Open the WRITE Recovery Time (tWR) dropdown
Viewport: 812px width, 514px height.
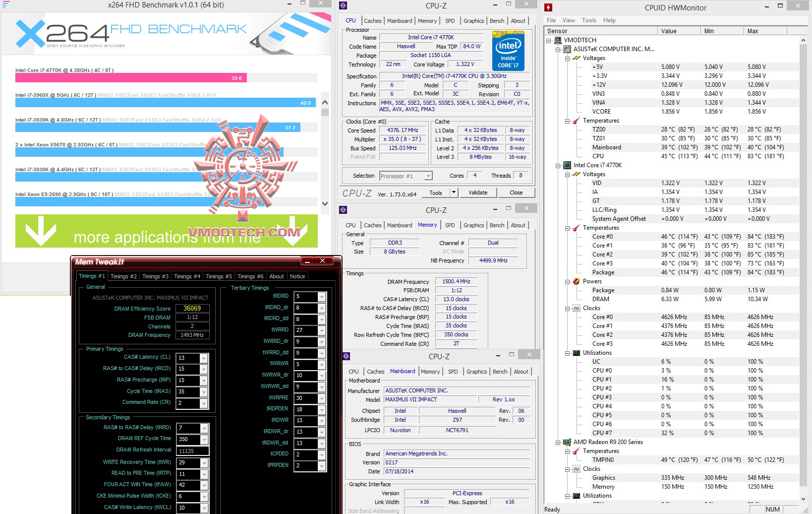click(203, 463)
